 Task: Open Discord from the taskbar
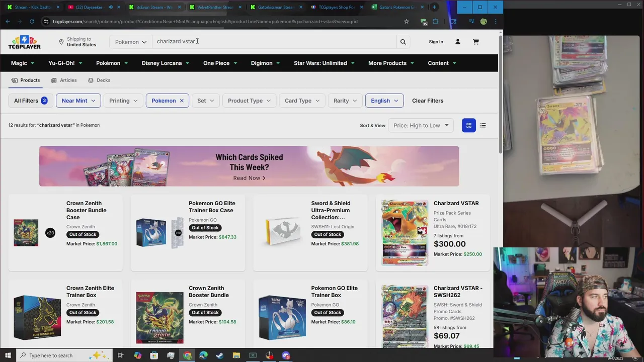[x=286, y=355]
